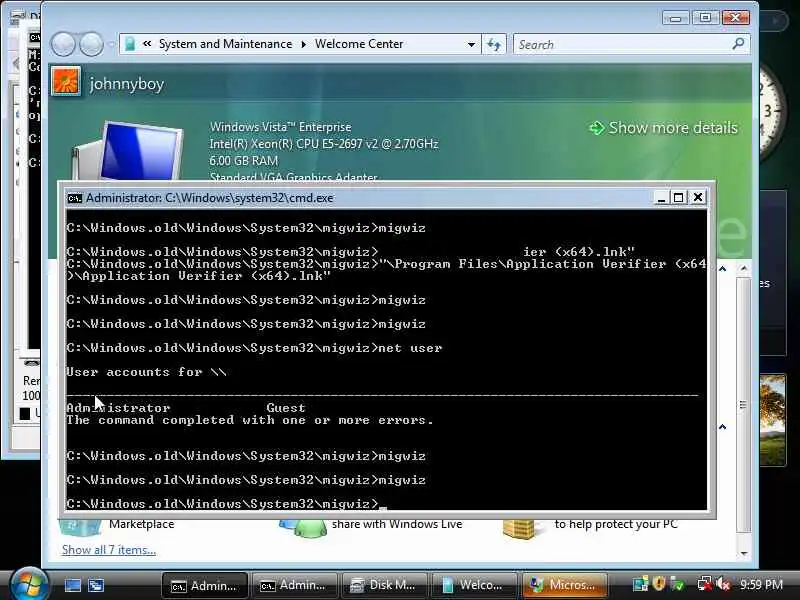Viewport: 800px width, 600px height.
Task: Click the Welcome Center scrollbar thumb
Action: point(744,405)
